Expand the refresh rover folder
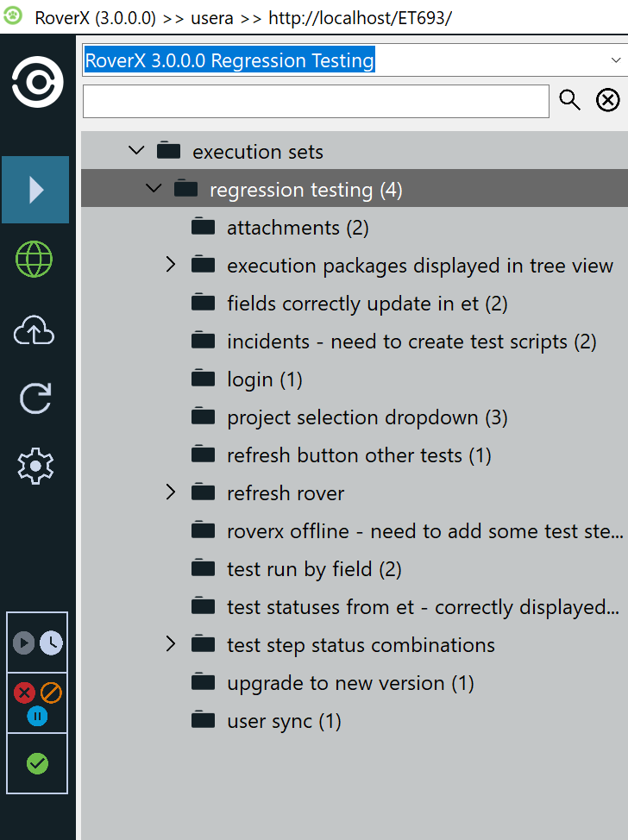The image size is (628, 840). (171, 492)
